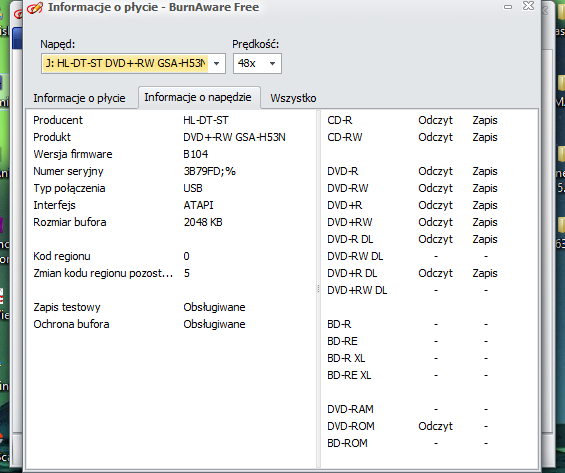Screen dimensions: 565x473
Task: Click Odczyt in the DVD-R DL row
Action: point(435,239)
